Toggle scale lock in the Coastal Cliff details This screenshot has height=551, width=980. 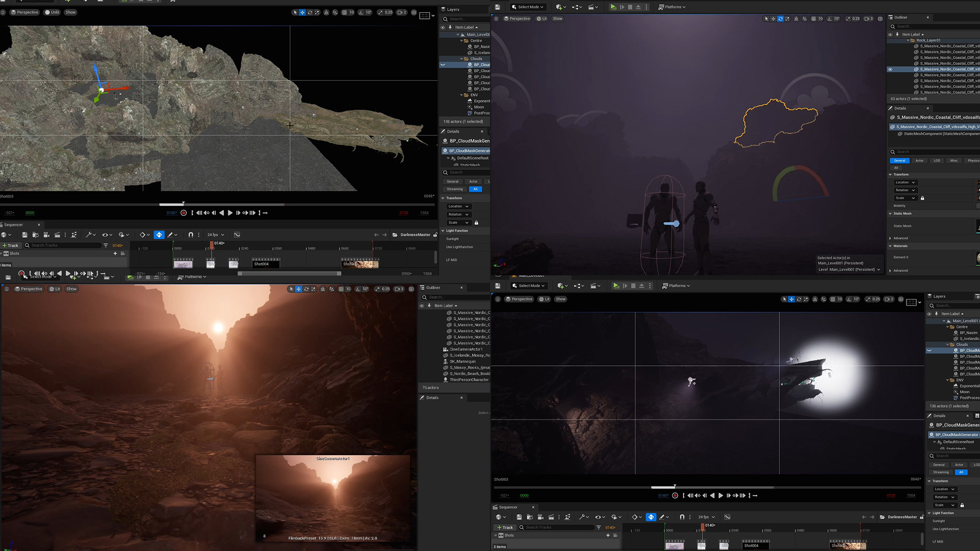coord(922,198)
